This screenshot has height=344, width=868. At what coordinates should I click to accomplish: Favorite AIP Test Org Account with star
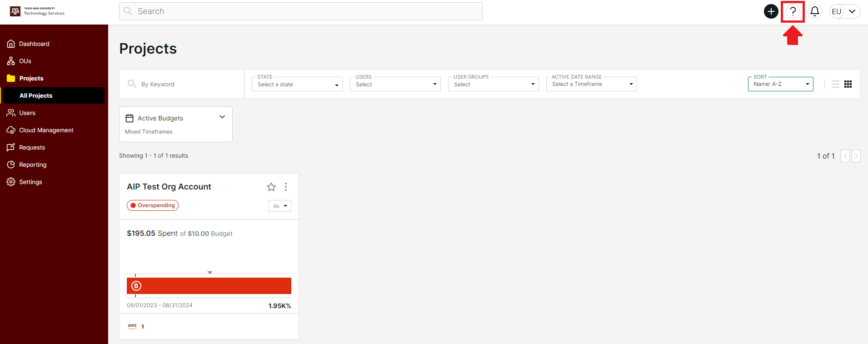point(271,187)
